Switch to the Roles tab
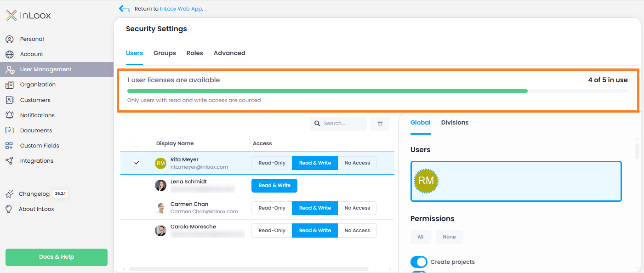The width and height of the screenshot is (644, 273). pos(195,53)
